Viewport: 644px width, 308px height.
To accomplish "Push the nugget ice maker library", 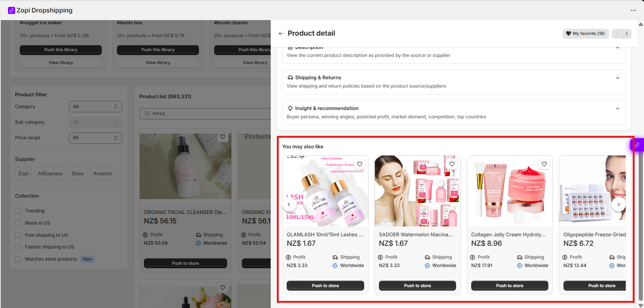I will (x=61, y=50).
